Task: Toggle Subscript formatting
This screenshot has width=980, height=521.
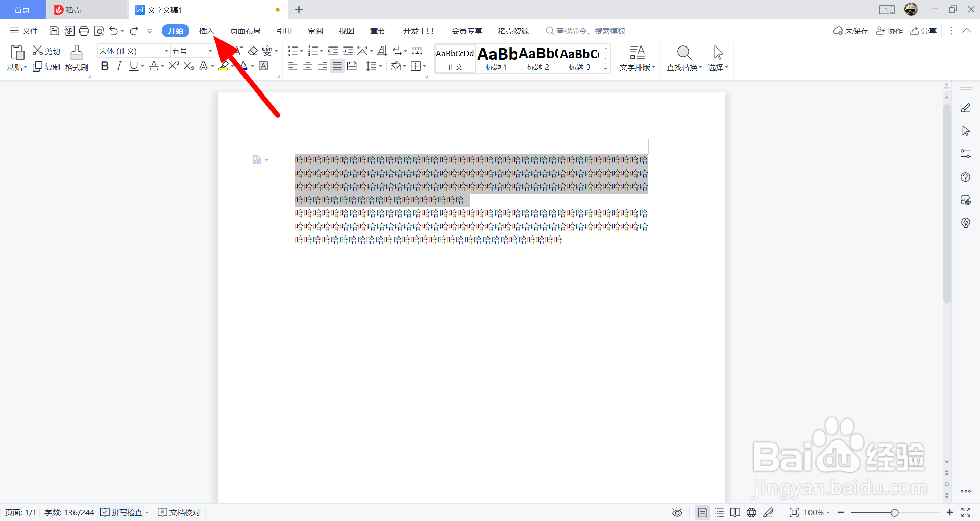Action: pyautogui.click(x=189, y=66)
